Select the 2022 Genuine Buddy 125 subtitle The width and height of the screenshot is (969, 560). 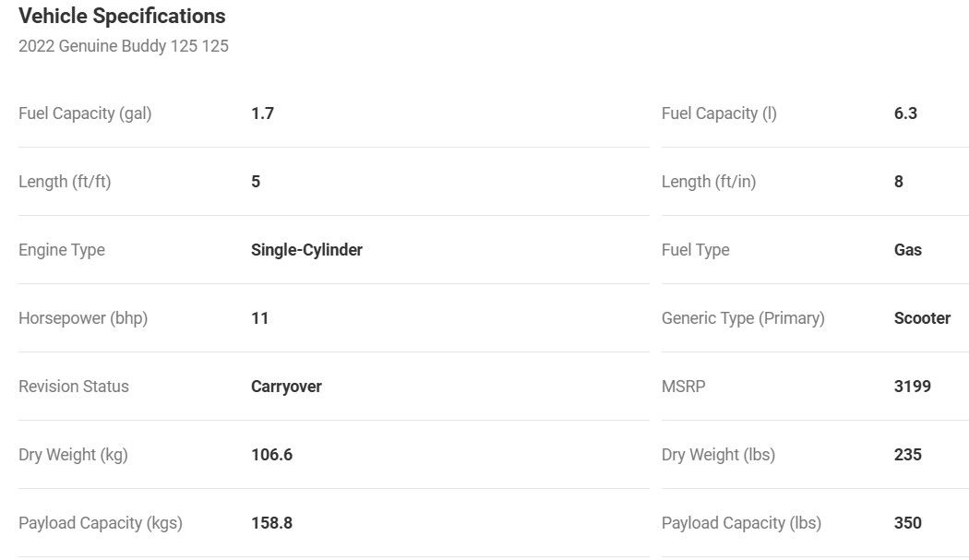coord(124,46)
